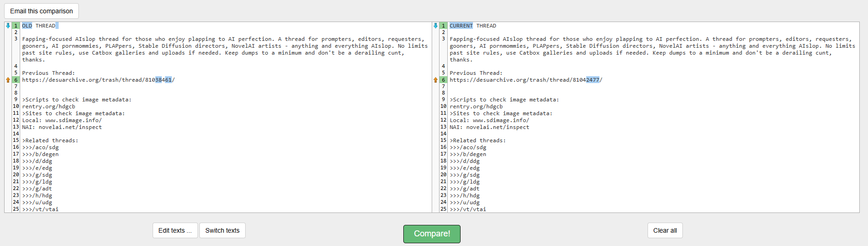
Task: Click '>>>/u/udg' in left panel
Action: tap(37, 202)
